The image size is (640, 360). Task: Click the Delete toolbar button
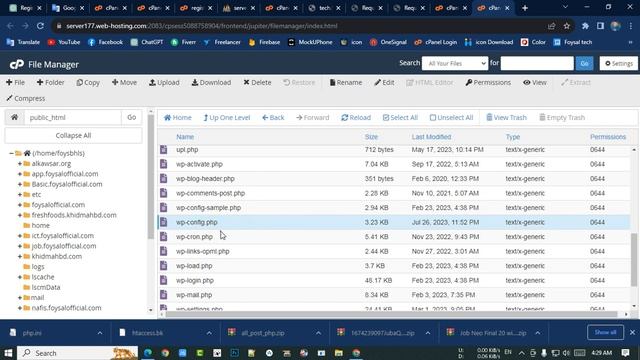point(257,82)
